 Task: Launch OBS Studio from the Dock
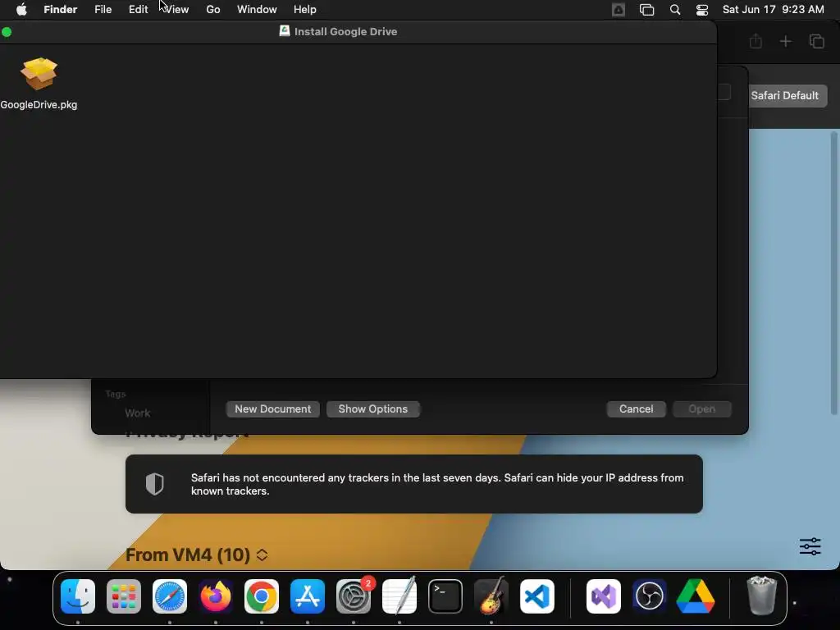click(x=650, y=596)
